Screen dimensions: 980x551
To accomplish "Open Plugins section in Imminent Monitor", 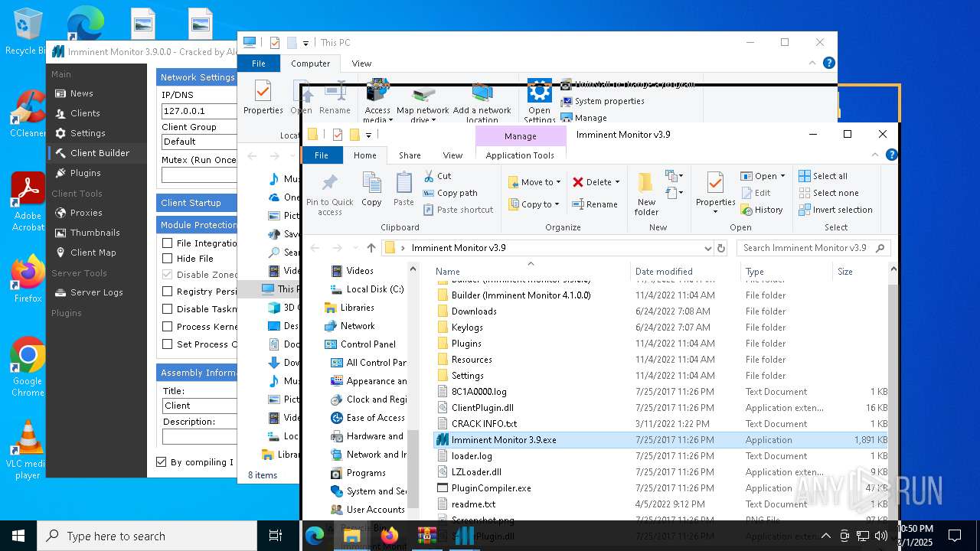I will pos(85,173).
